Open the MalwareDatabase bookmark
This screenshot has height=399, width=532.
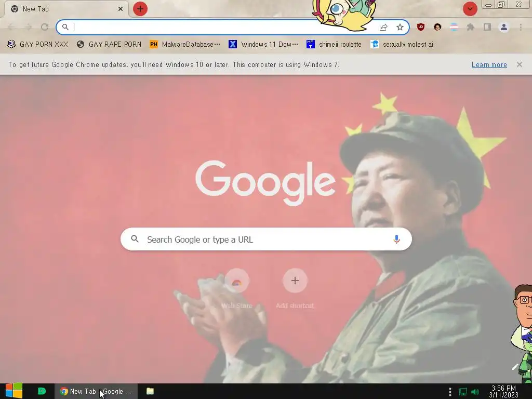pyautogui.click(x=185, y=45)
